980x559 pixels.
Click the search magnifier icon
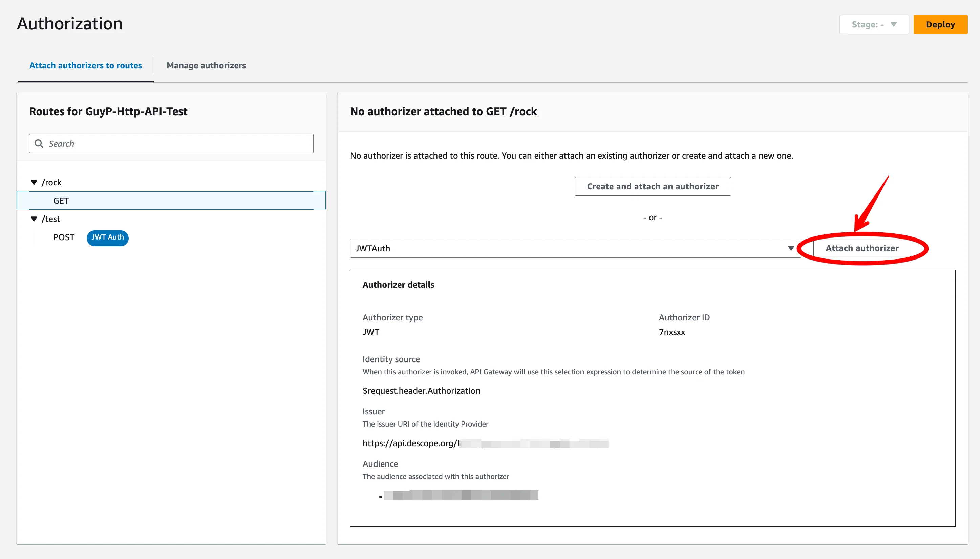click(x=39, y=144)
